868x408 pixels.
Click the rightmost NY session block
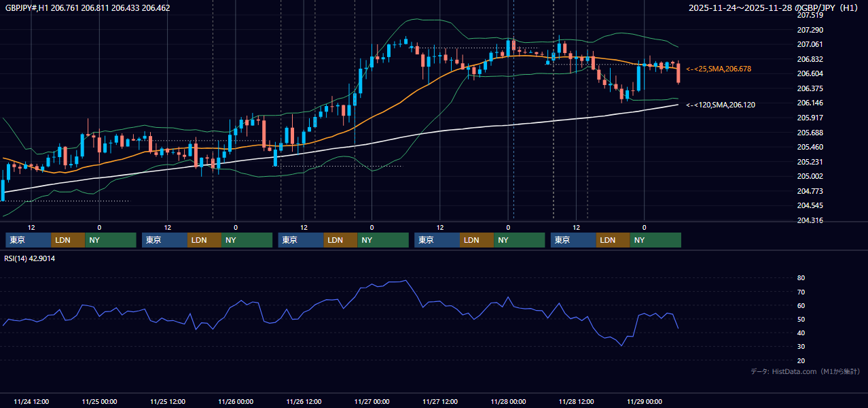click(655, 240)
